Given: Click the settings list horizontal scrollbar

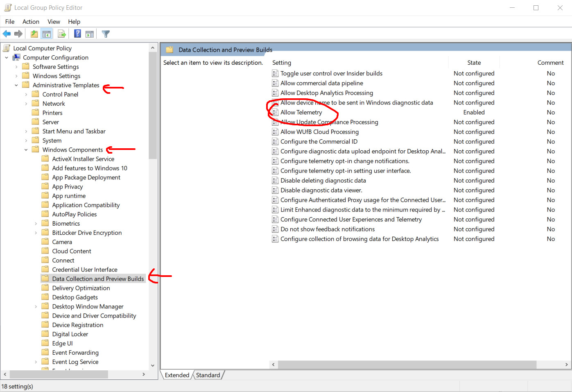Looking at the screenshot, I should point(407,365).
